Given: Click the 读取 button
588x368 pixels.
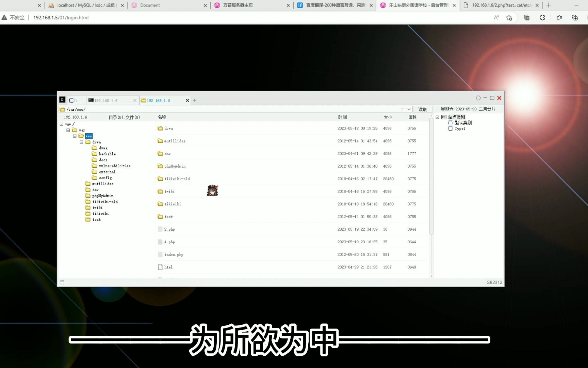Looking at the screenshot, I should pyautogui.click(x=423, y=109).
